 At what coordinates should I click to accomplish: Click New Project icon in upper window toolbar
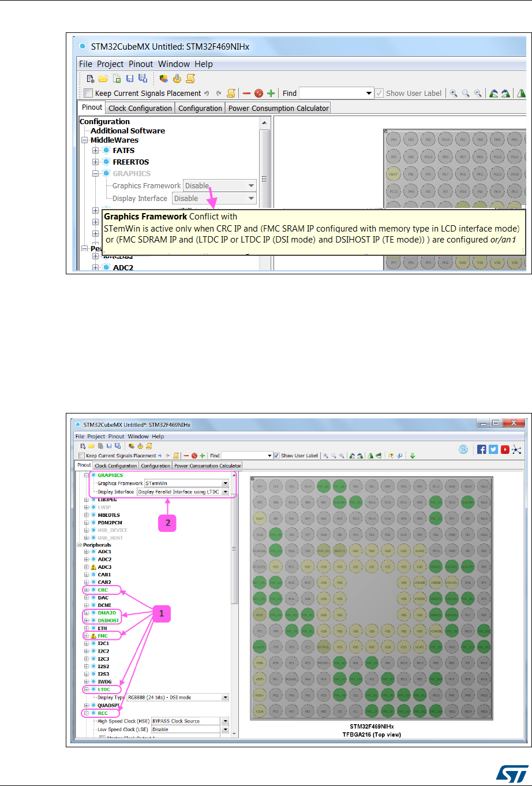[91, 79]
